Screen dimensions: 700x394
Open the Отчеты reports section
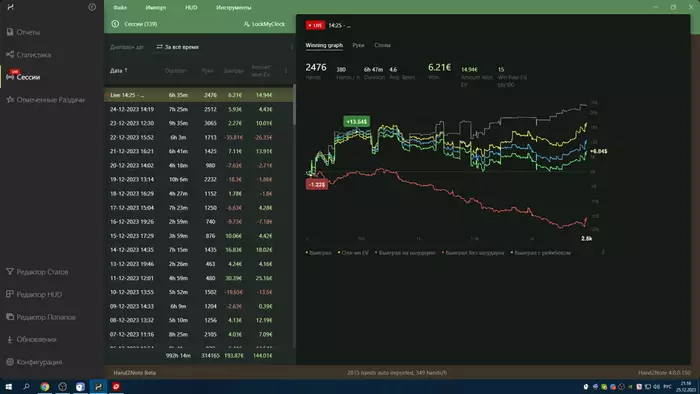tap(23, 32)
